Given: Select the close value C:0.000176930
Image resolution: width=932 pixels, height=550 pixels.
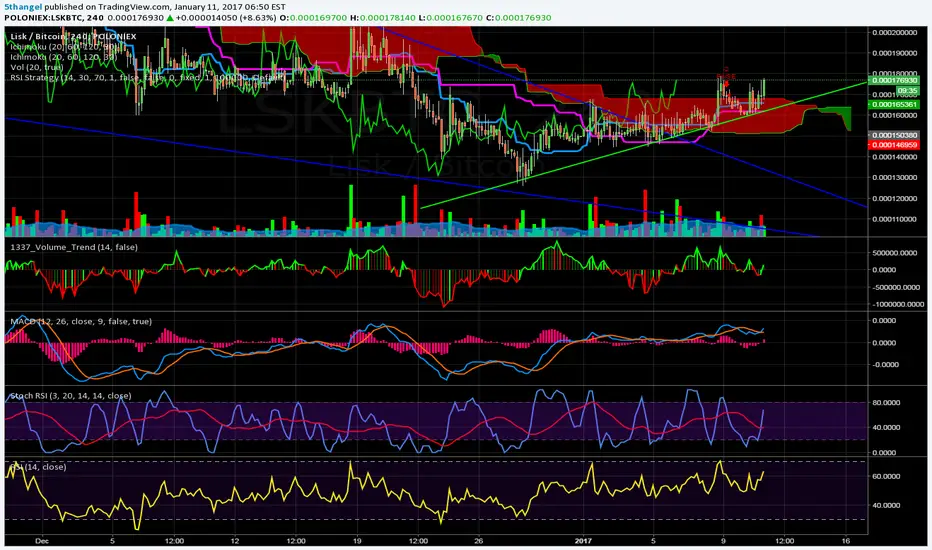Looking at the screenshot, I should 519,18.
